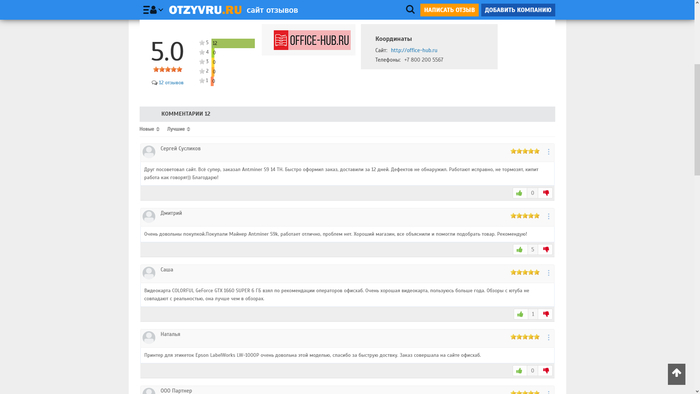Like Дмитрий's review
Image resolution: width=700 pixels, height=394 pixels.
pyautogui.click(x=519, y=249)
